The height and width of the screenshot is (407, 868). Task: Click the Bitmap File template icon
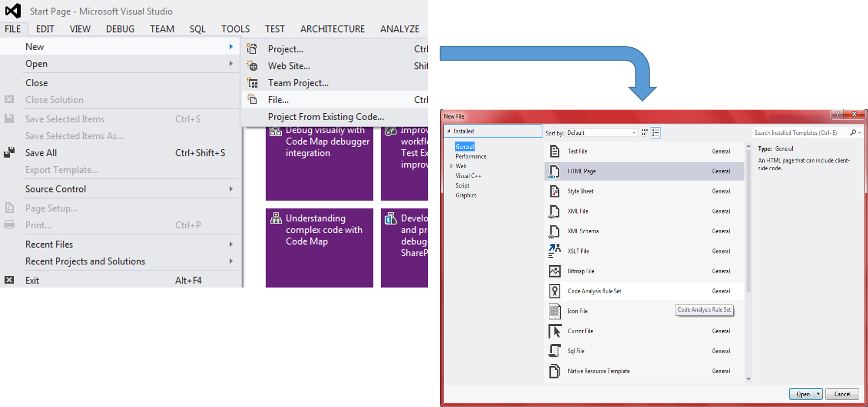(555, 271)
